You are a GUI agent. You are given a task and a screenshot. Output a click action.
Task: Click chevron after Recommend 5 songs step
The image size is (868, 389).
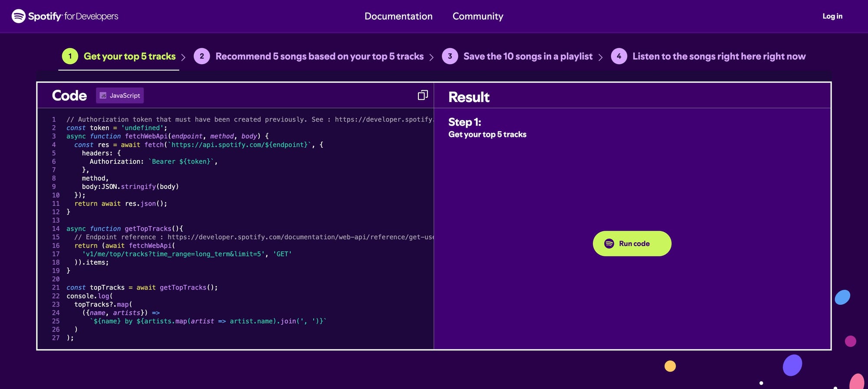[431, 57]
